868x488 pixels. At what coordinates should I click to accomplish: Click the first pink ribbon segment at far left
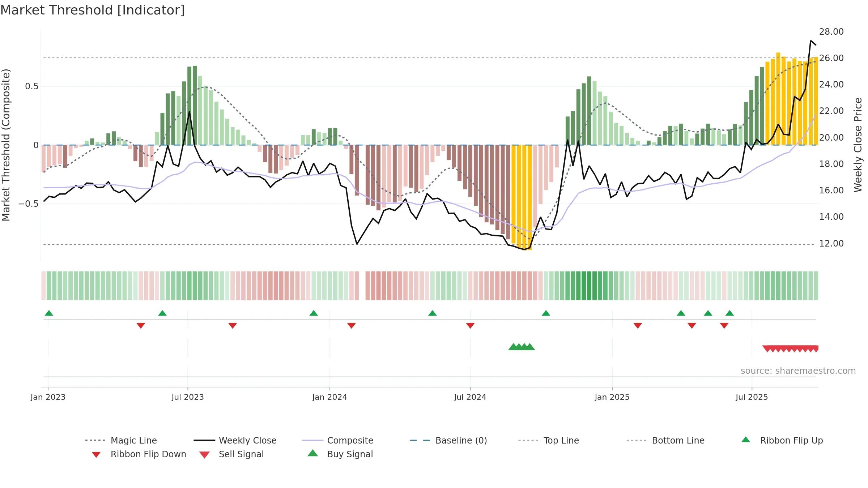coord(43,286)
